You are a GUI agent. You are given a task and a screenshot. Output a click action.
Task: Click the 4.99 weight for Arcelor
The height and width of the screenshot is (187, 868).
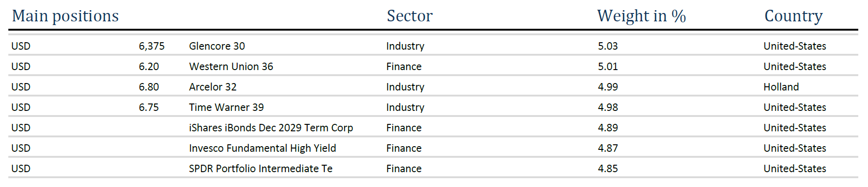(x=608, y=87)
